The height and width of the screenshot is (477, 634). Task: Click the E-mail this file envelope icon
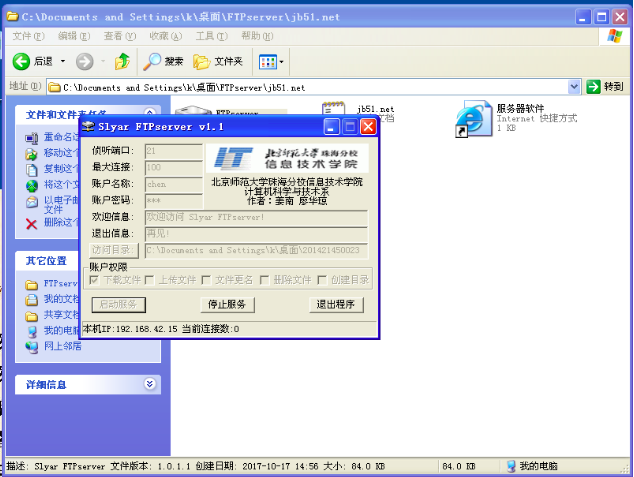32,202
